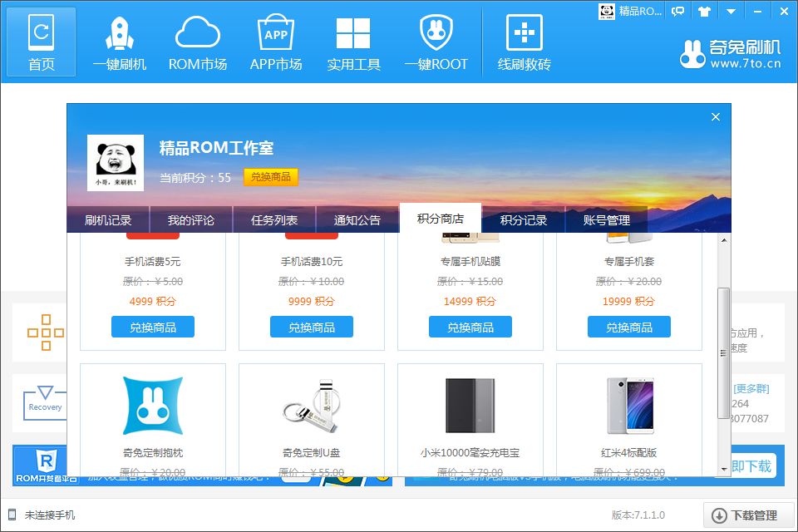The image size is (798, 532).
Task: Switch to the 账号管理 tab
Action: [x=605, y=219]
